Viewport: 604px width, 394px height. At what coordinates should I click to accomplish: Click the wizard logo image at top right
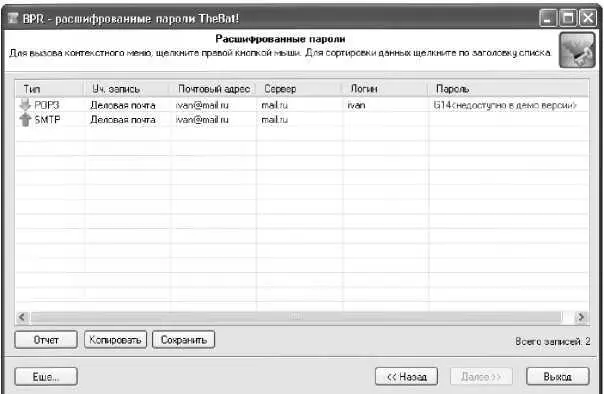[x=577, y=50]
